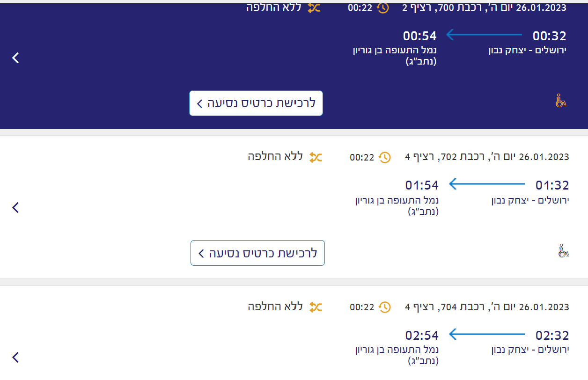This screenshot has height=380, width=588.
Task: Expand the selected 00:32 trip with the white chevron
Action: point(16,58)
